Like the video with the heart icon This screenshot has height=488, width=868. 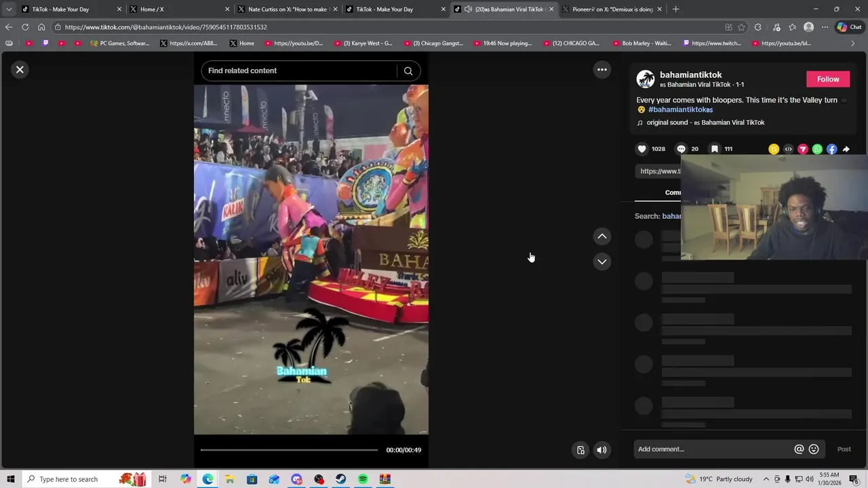pos(642,149)
